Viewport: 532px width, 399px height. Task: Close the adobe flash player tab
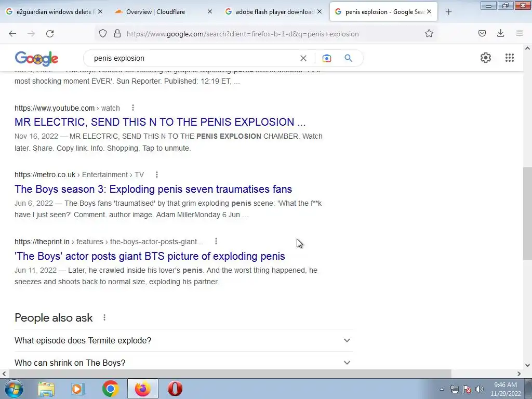(x=320, y=11)
